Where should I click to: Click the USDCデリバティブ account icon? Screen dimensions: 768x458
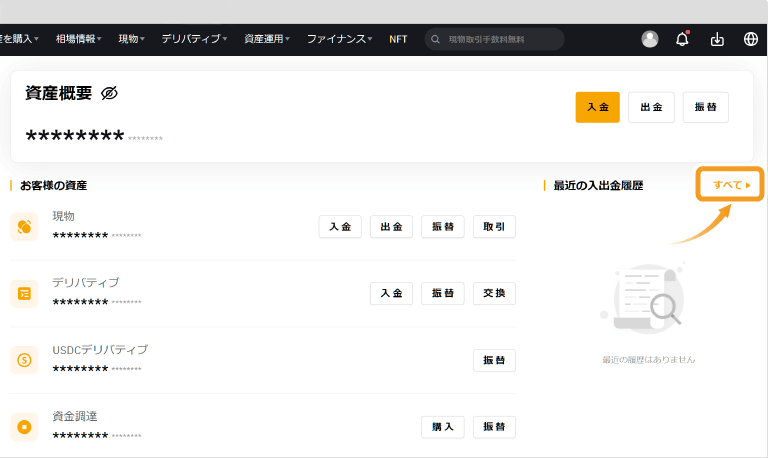[x=24, y=360]
